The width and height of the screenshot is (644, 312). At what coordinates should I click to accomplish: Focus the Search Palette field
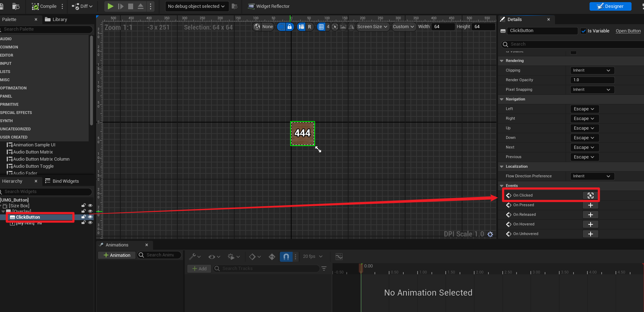(46, 29)
